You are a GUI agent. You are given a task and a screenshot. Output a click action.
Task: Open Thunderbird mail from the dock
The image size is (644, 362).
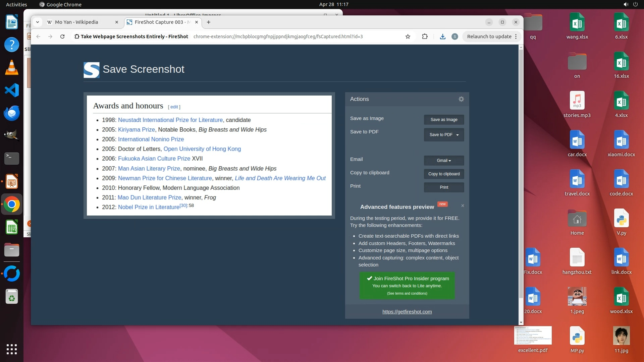pyautogui.click(x=12, y=113)
